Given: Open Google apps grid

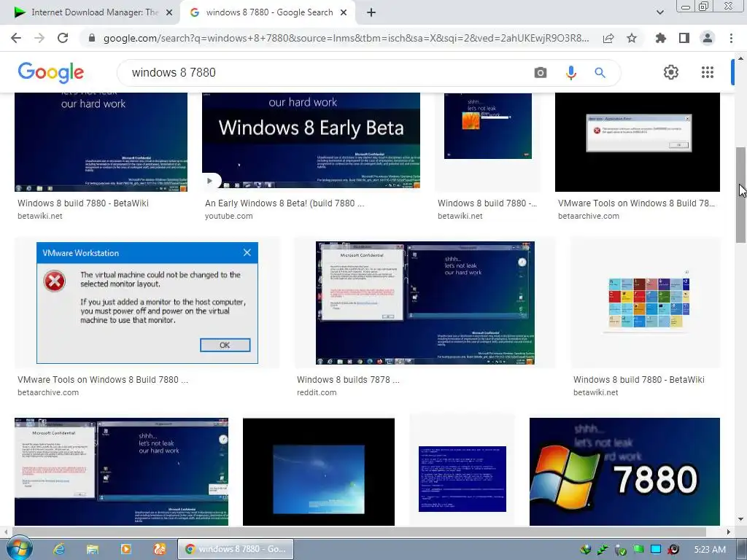Looking at the screenshot, I should pyautogui.click(x=708, y=72).
